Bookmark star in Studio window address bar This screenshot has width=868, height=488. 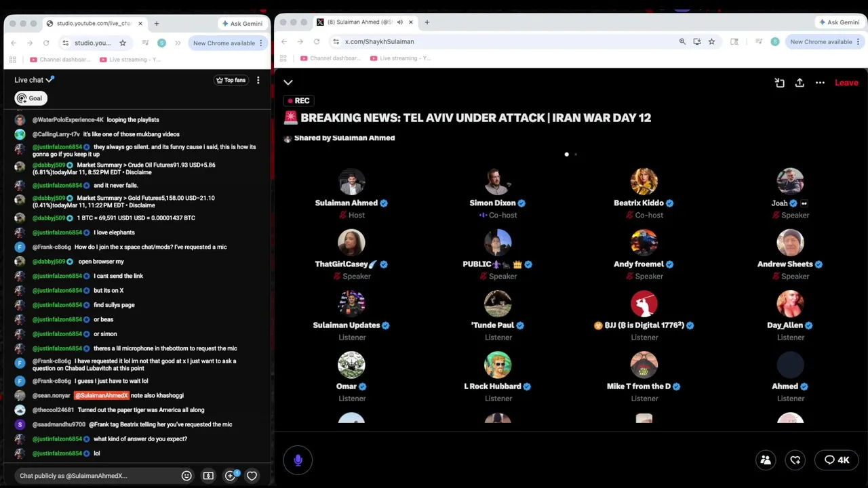[x=123, y=43]
